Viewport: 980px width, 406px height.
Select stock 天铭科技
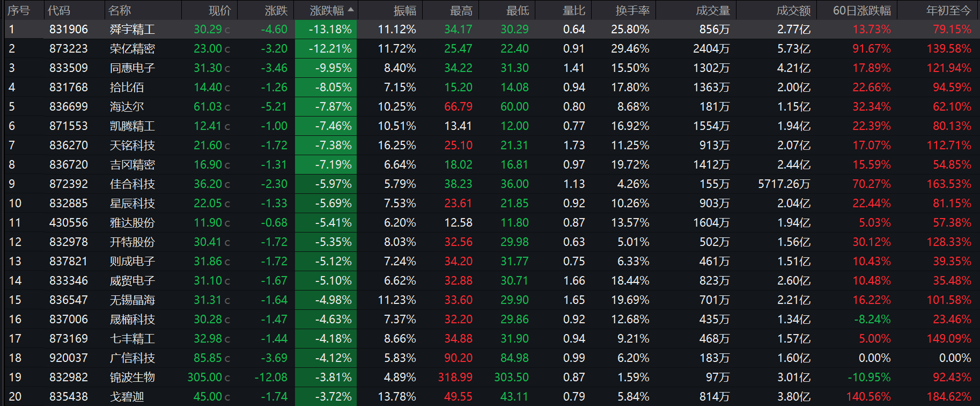[132, 146]
